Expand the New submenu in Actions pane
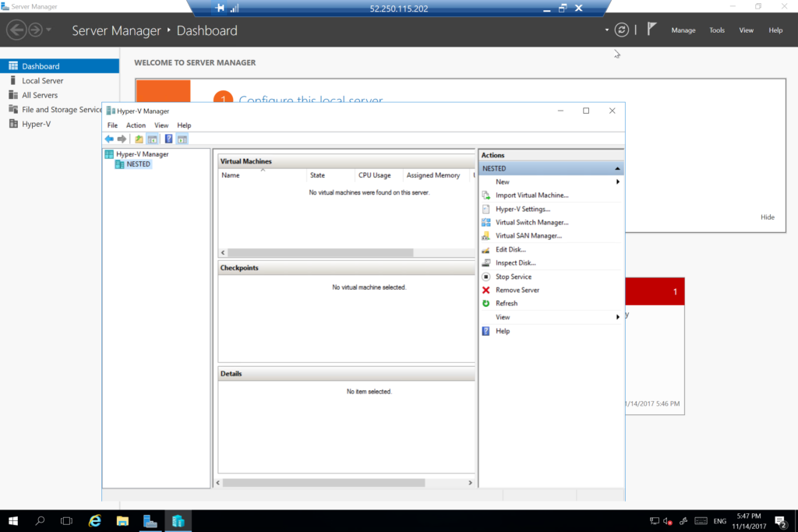798x532 pixels. [502, 181]
